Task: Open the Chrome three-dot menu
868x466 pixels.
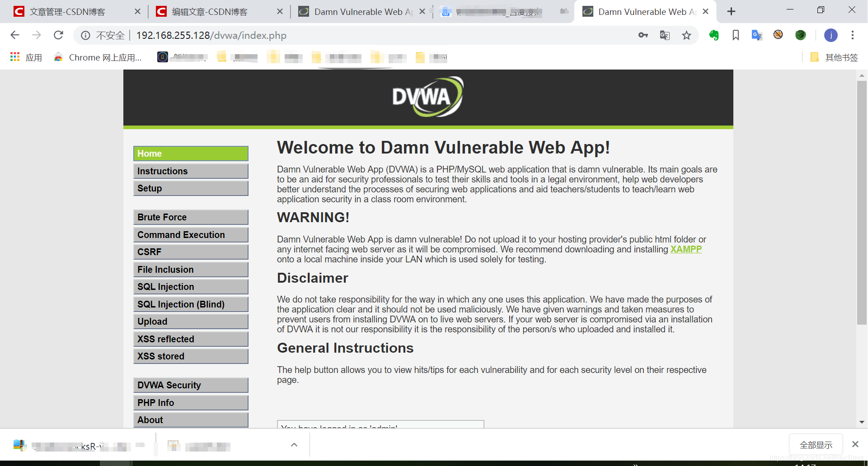Action: tap(853, 35)
